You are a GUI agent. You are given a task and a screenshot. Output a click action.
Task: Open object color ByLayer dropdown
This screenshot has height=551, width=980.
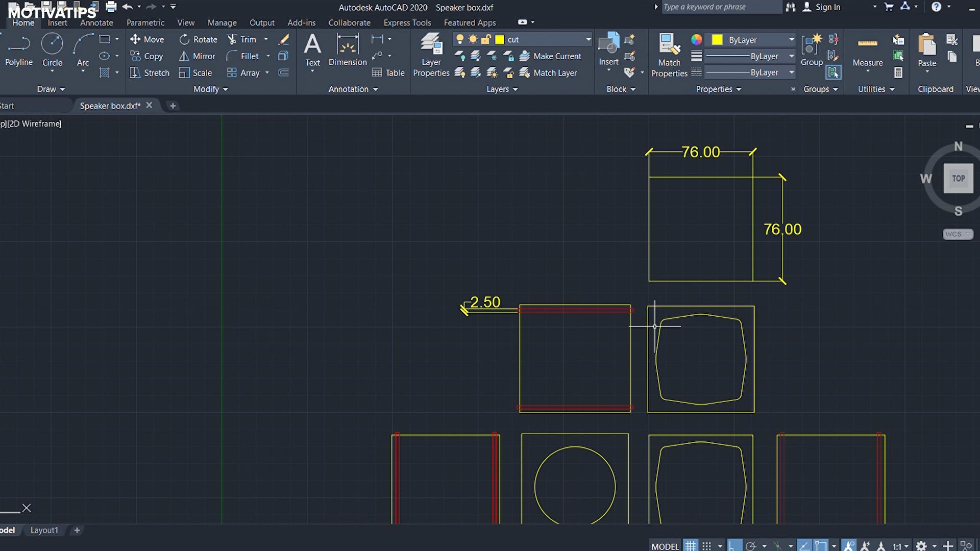click(791, 40)
